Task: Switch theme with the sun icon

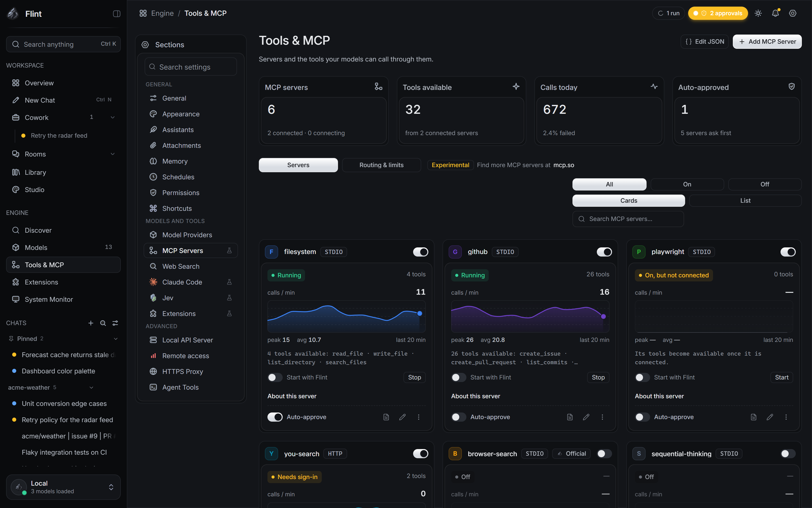Action: click(x=758, y=13)
